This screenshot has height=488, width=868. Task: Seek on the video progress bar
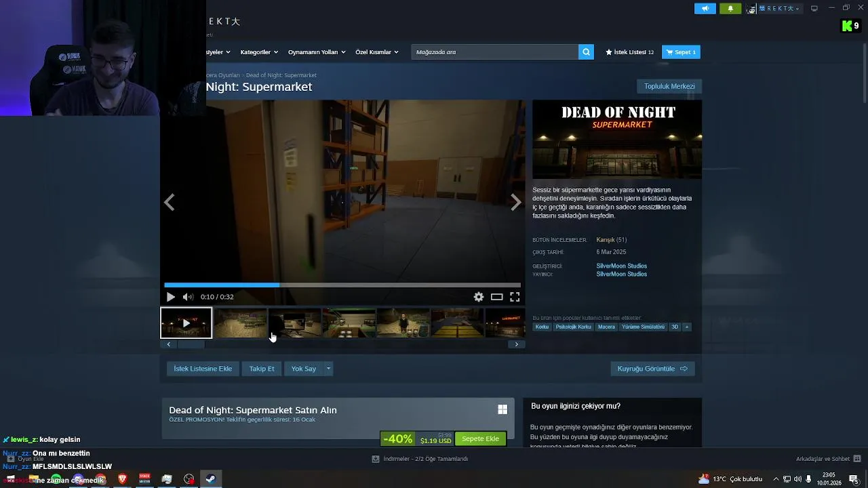click(x=342, y=285)
